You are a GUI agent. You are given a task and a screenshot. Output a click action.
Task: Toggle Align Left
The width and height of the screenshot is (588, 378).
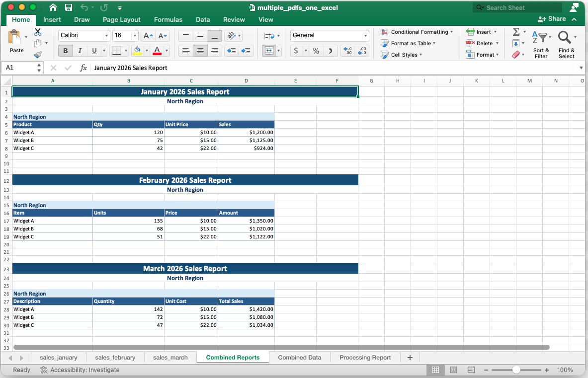pos(185,51)
